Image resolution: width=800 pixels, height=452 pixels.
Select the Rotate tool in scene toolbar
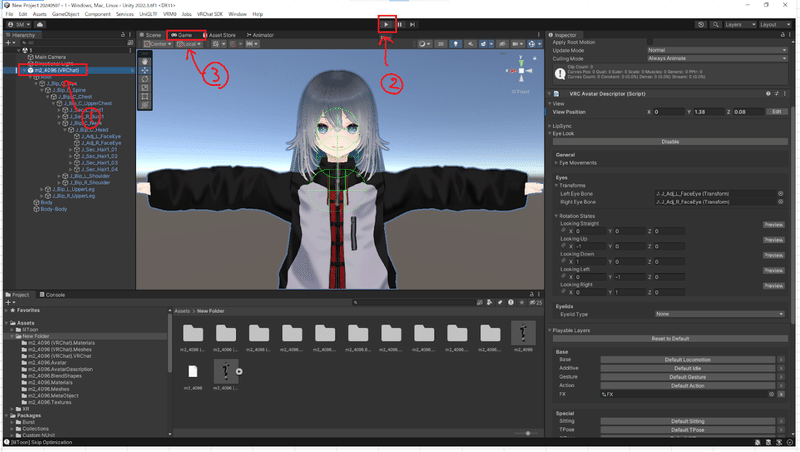[x=145, y=79]
